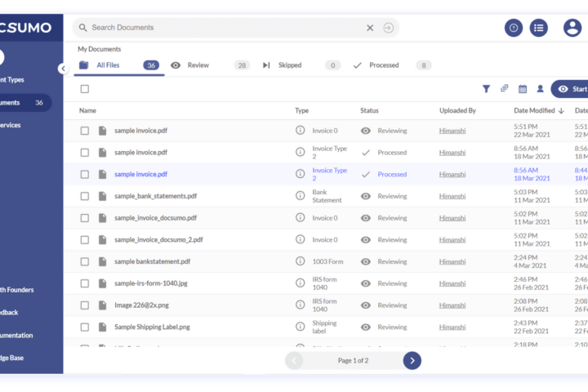Select checkbox for sample_bank_statements.pdf
Image resolution: width=588 pixels, height=392 pixels.
pos(85,196)
